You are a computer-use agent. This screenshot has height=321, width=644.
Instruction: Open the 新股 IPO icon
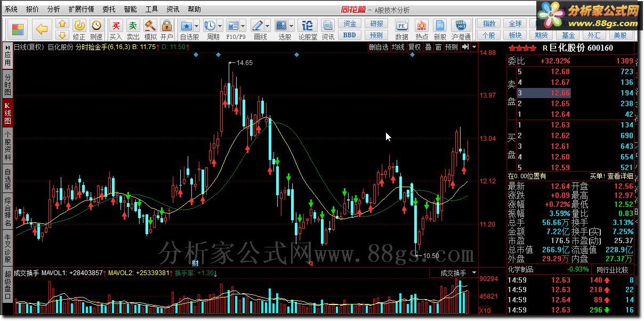point(440,30)
